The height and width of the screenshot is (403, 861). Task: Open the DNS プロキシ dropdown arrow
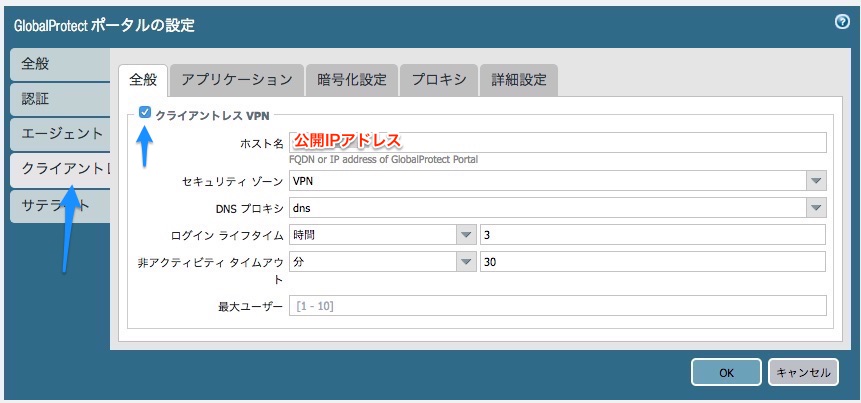816,208
